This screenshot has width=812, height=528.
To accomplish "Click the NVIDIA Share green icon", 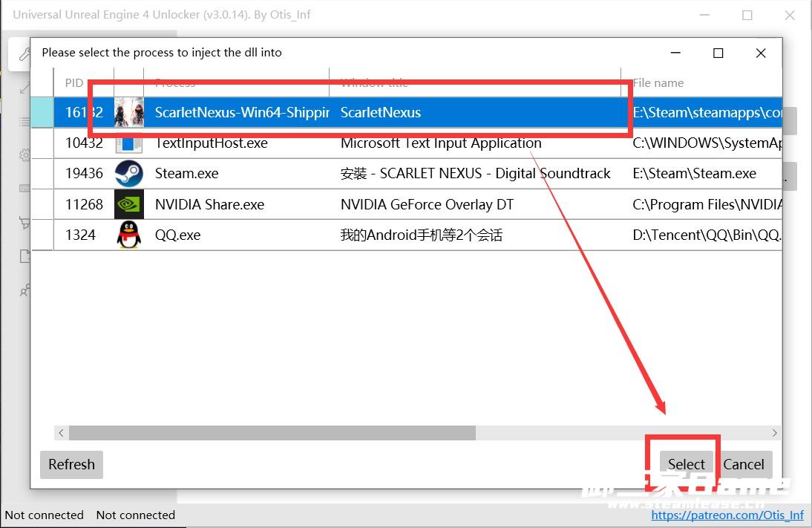I will (129, 204).
